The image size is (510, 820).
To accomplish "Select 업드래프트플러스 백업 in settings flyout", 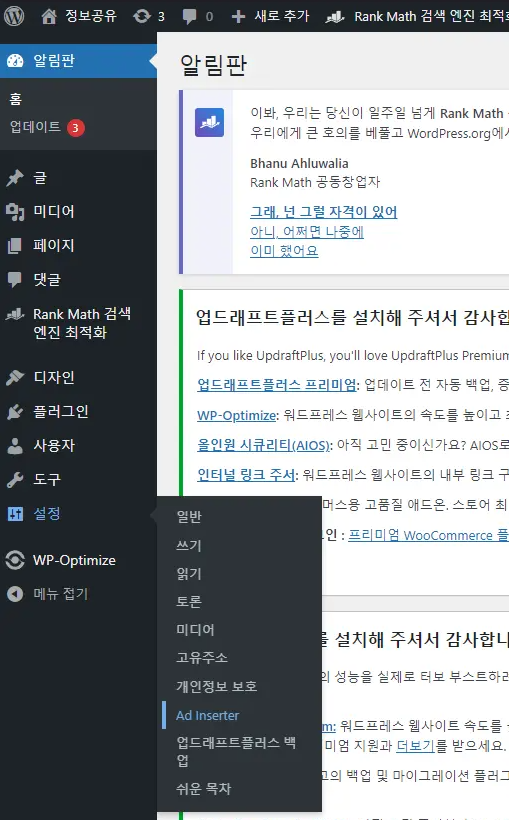I will (236, 751).
